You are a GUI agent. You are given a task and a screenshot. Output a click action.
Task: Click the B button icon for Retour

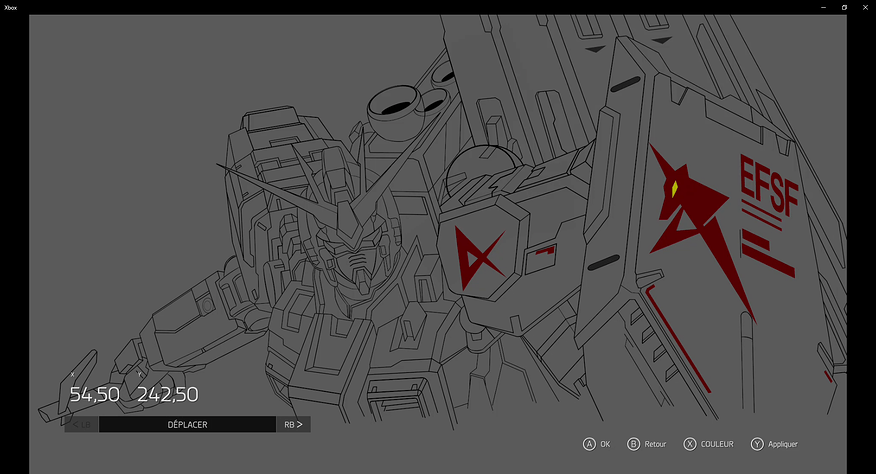(x=633, y=444)
